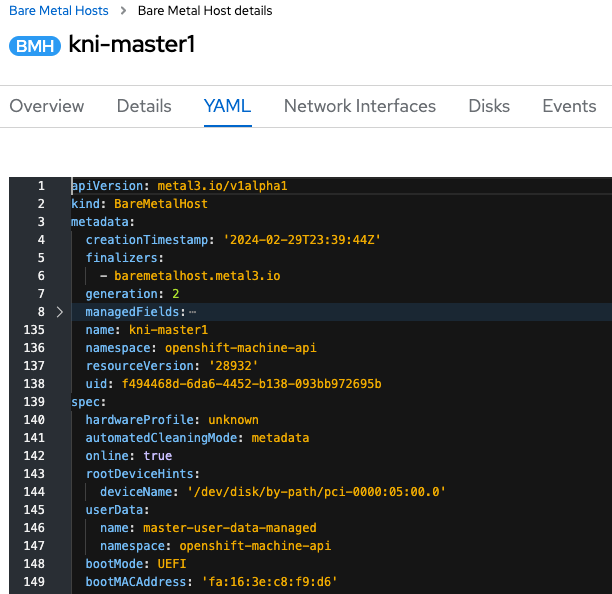
Task: Go to the Network Interfaces tab
Action: click(360, 106)
